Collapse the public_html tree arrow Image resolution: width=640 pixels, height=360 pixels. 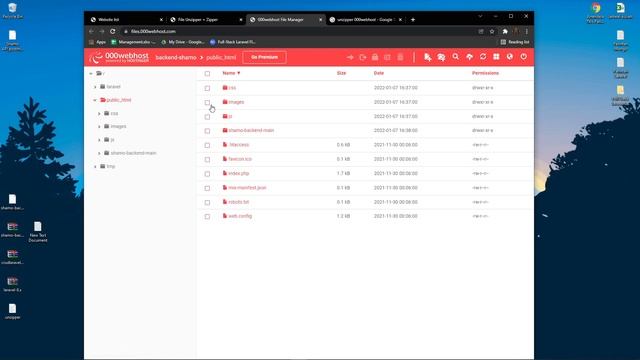[x=95, y=100]
